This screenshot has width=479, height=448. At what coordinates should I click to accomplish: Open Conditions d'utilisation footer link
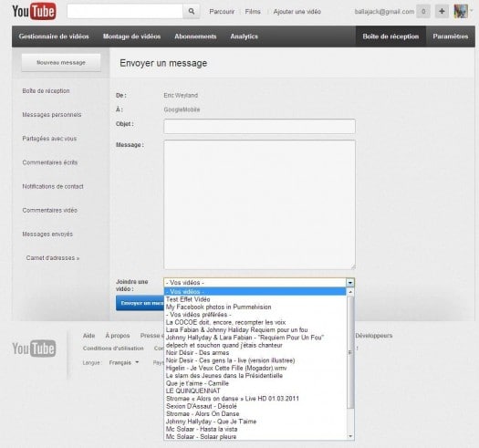[113, 349]
